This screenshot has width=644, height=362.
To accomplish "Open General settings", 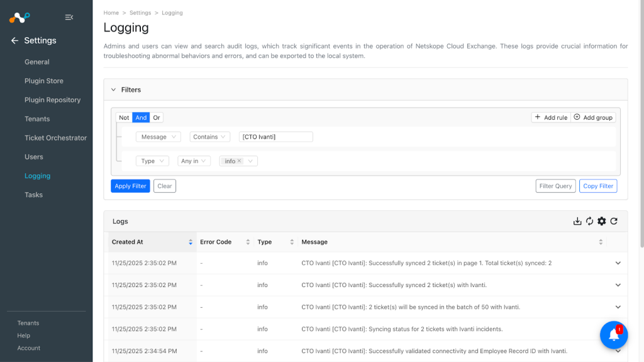I will coord(37,62).
